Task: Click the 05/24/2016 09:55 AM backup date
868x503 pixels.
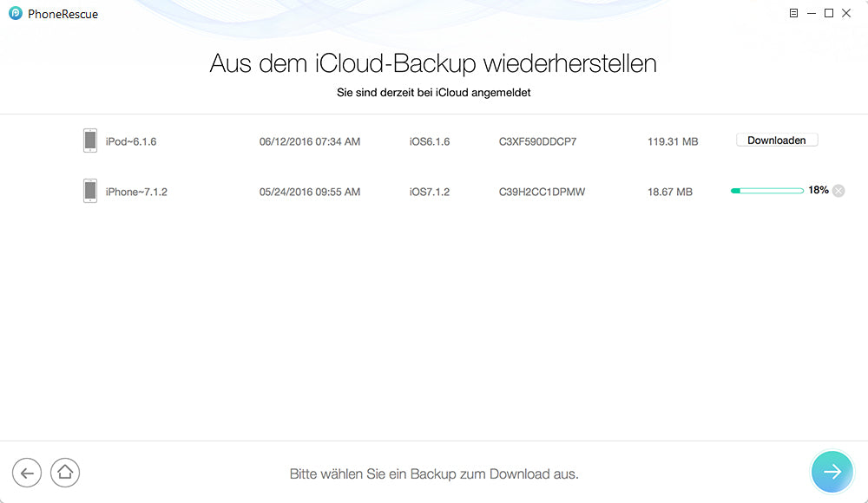Action: 309,192
